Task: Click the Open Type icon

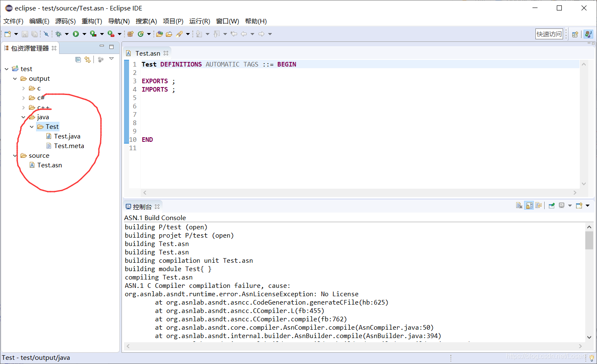Action: tap(159, 34)
